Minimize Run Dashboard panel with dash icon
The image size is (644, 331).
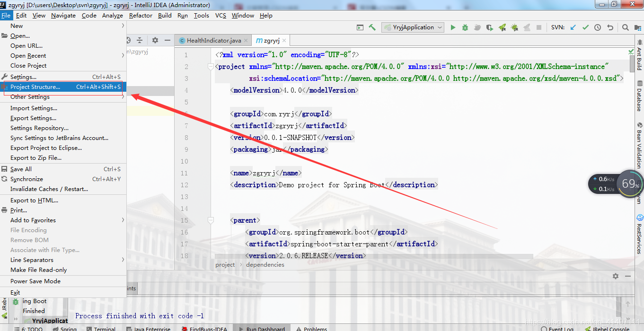click(x=627, y=276)
